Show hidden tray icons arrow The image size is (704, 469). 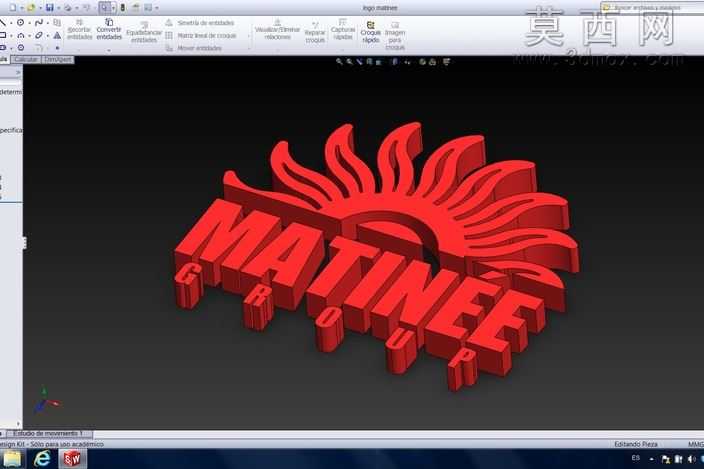651,459
